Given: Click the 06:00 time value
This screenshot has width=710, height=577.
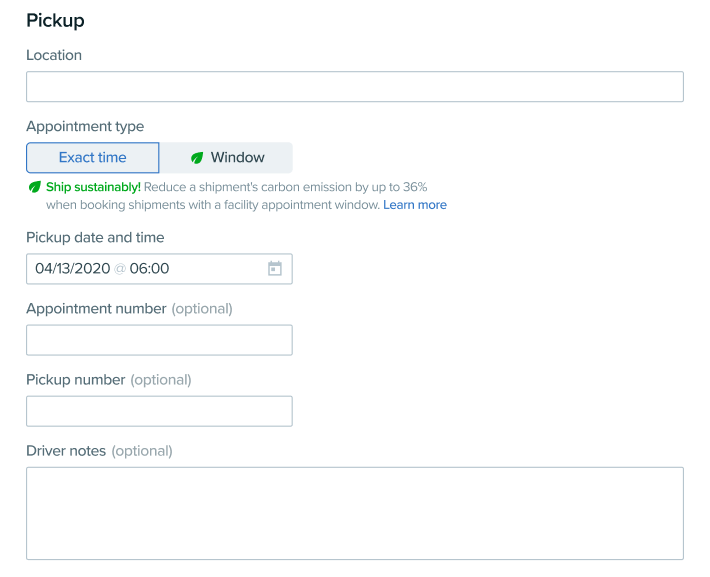Looking at the screenshot, I should click(149, 269).
